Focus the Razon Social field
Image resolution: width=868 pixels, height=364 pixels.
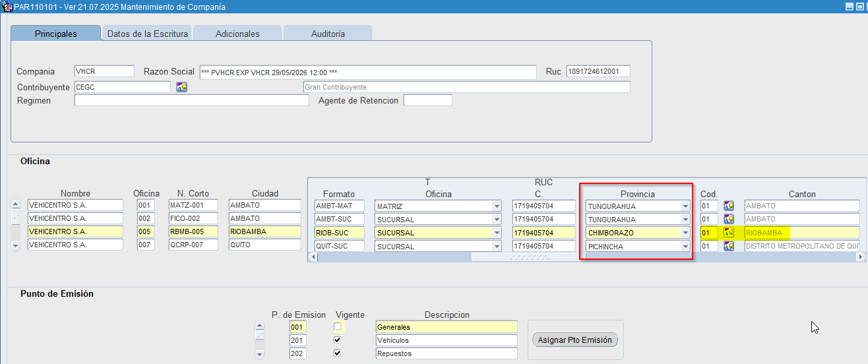click(x=368, y=73)
